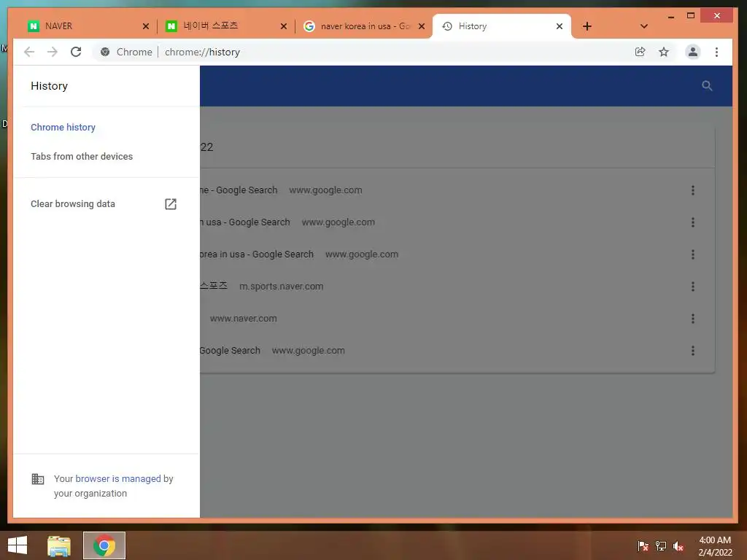Select Chrome history in sidebar
This screenshot has width=747, height=560.
[x=63, y=127]
